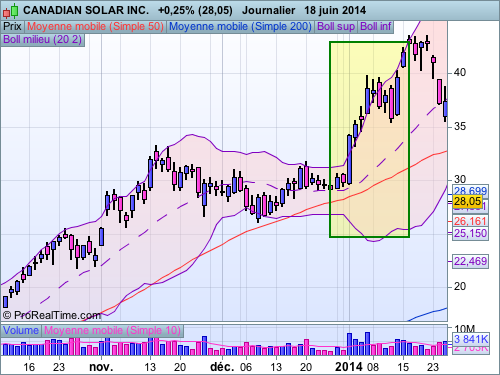Click the 22,469 Bollinger price label
Viewport: 500px width, 375px height.
[x=470, y=261]
